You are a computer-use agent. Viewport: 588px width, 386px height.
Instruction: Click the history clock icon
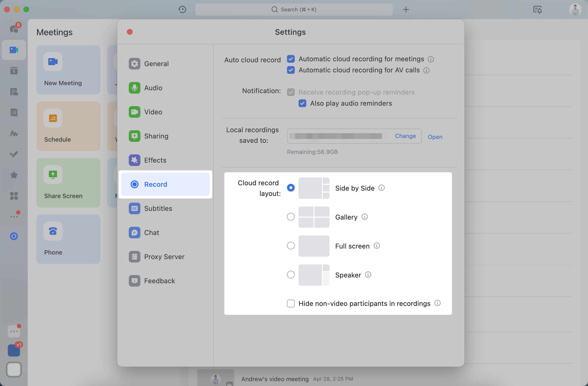(182, 9)
